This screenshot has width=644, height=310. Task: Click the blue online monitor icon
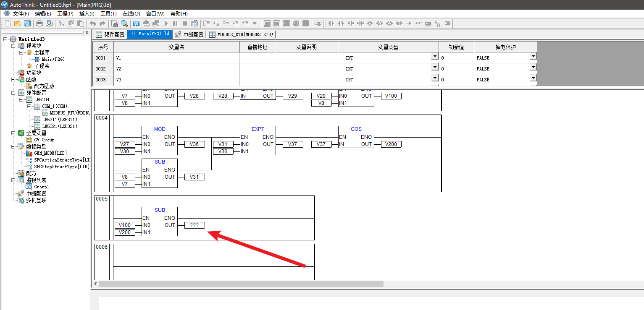(136, 23)
